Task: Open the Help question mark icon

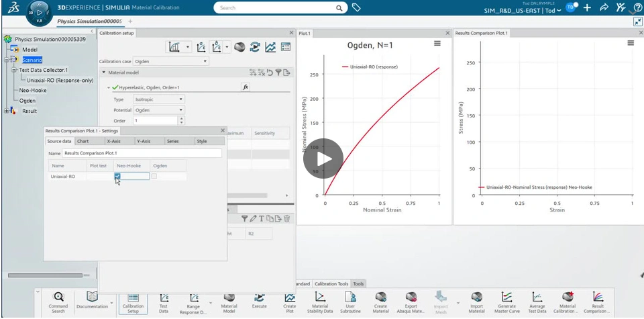Action: coord(637,7)
